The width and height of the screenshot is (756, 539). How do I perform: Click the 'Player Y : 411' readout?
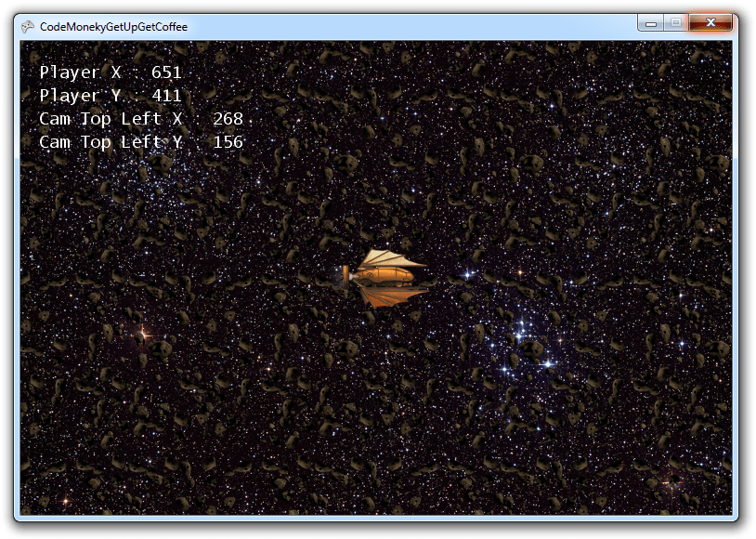[111, 96]
